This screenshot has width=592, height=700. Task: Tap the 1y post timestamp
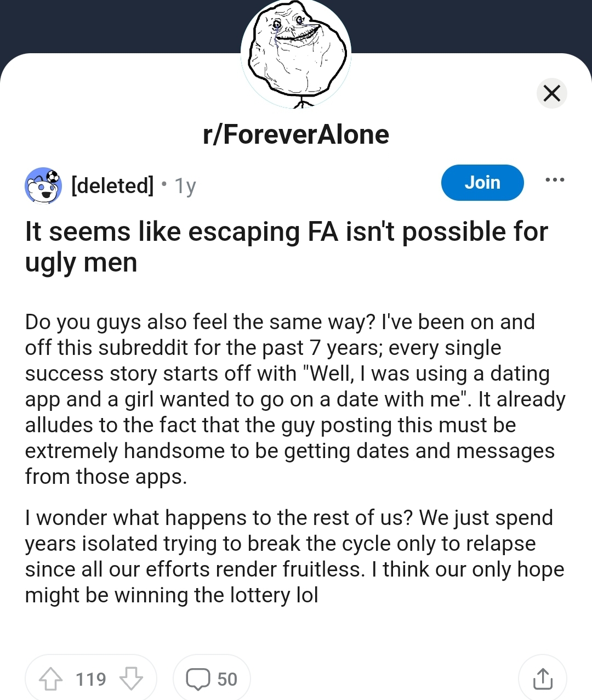point(185,187)
